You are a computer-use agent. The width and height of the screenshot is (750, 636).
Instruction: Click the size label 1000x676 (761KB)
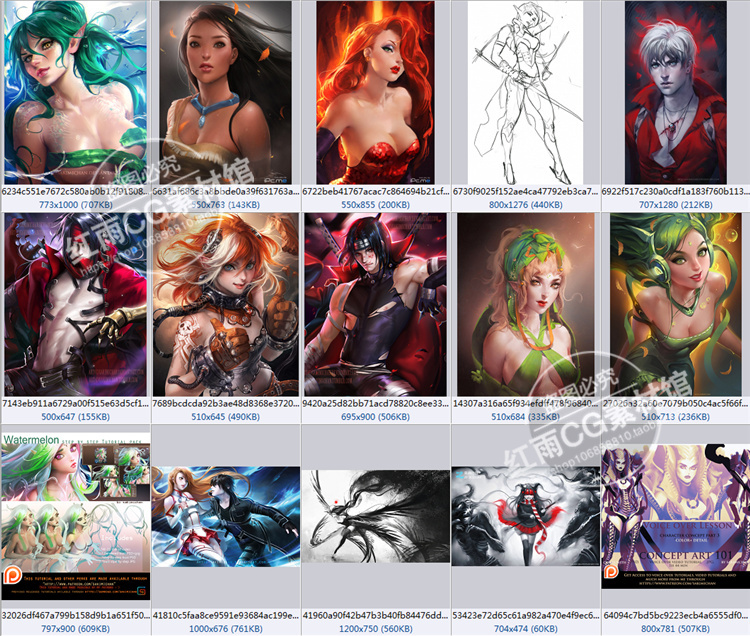(225, 629)
